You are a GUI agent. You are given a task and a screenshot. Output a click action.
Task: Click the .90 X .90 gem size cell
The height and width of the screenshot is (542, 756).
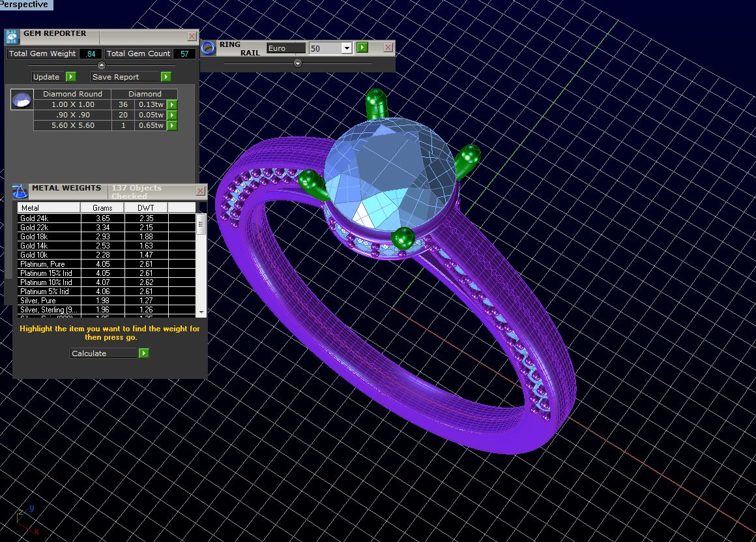pyautogui.click(x=73, y=115)
